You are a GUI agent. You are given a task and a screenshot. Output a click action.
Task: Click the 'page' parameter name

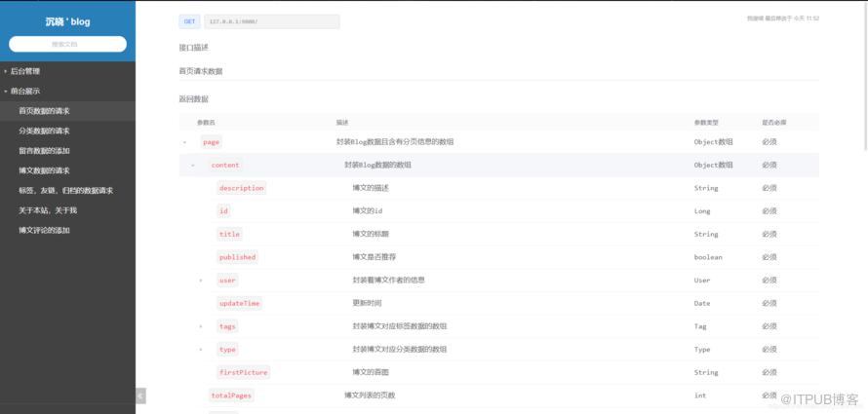[x=211, y=142]
